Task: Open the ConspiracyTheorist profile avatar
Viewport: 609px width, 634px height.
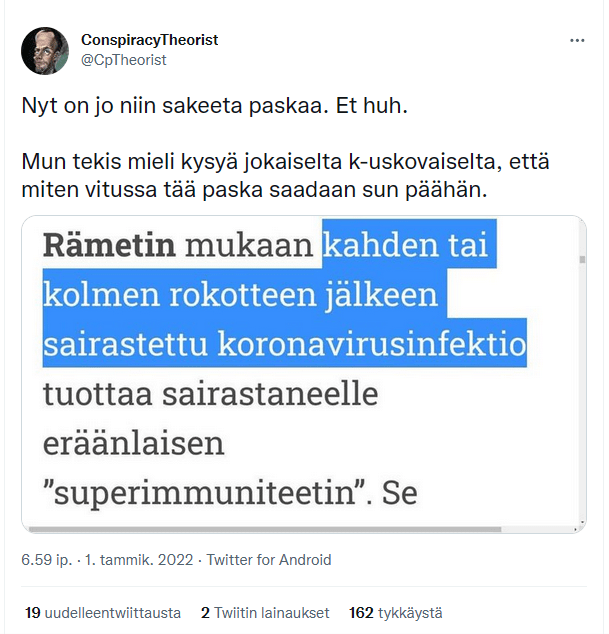Action: 45,49
